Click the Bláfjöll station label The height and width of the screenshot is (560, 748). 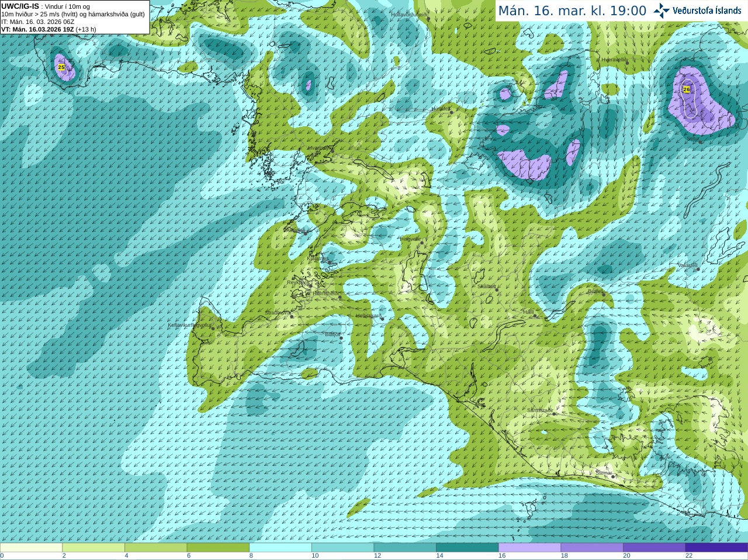click(333, 334)
